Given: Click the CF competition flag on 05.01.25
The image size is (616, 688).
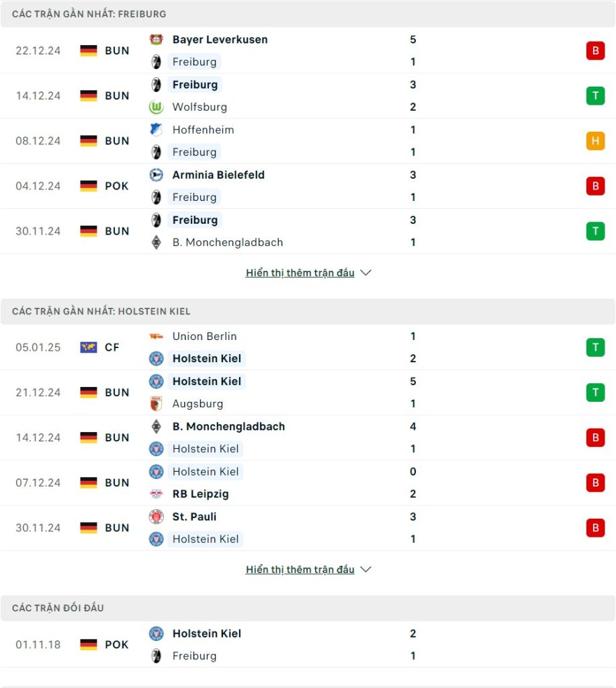Looking at the screenshot, I should point(89,347).
